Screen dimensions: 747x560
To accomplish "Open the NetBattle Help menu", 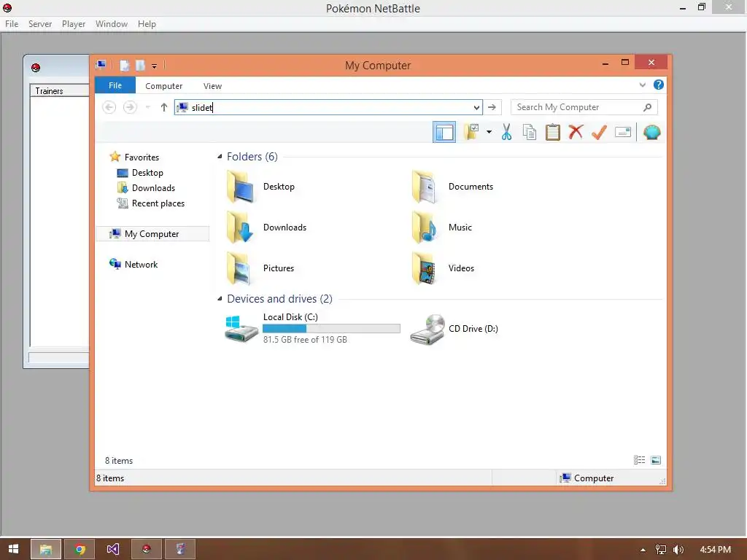I will pyautogui.click(x=147, y=24).
